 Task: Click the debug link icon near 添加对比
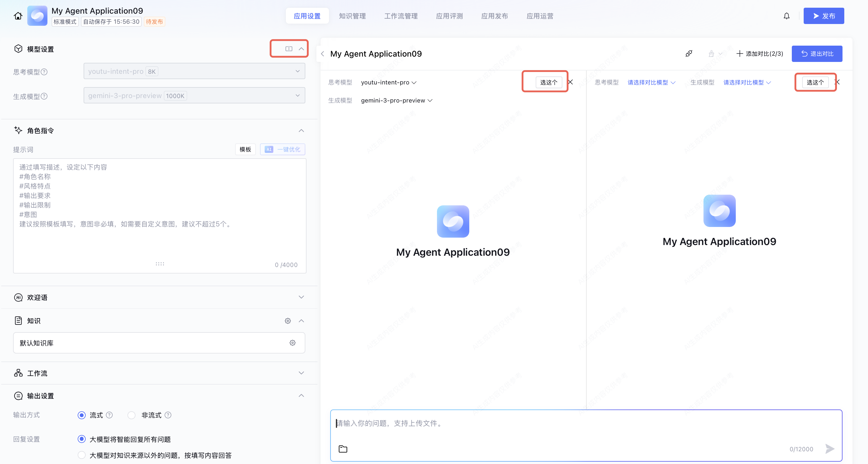[689, 54]
